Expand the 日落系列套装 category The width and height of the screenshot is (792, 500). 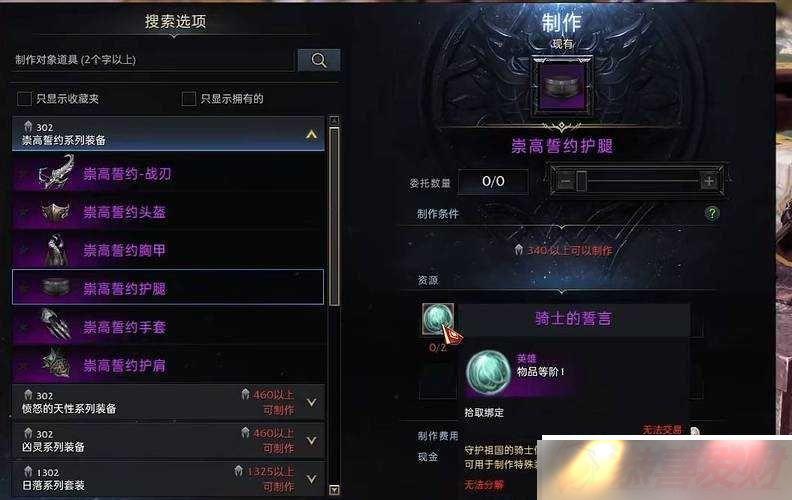tap(312, 478)
